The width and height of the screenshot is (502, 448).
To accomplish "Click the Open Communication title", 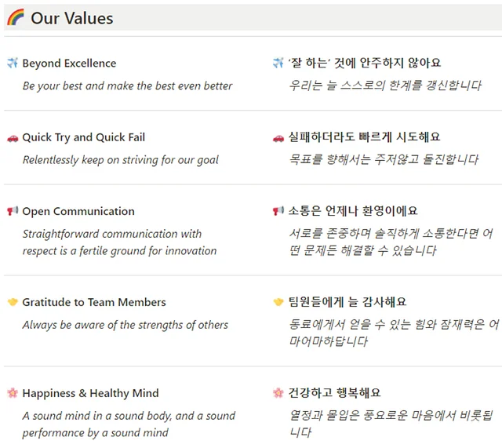I will click(x=78, y=211).
